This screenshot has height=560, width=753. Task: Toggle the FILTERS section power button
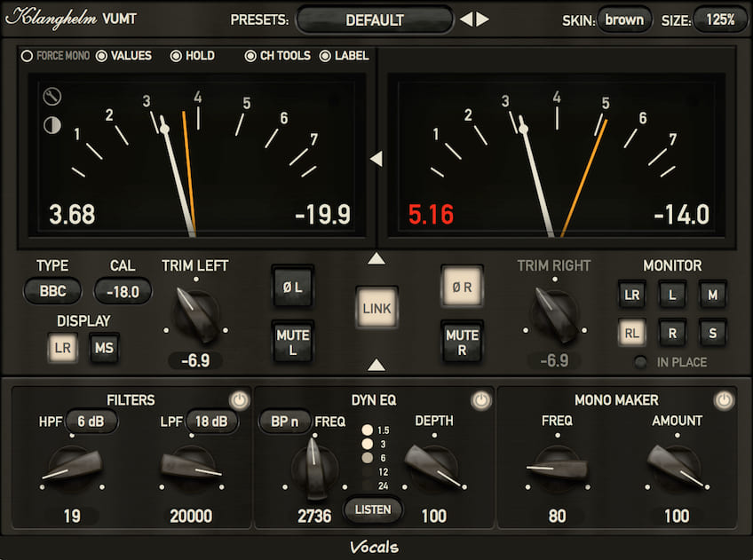[x=239, y=400]
